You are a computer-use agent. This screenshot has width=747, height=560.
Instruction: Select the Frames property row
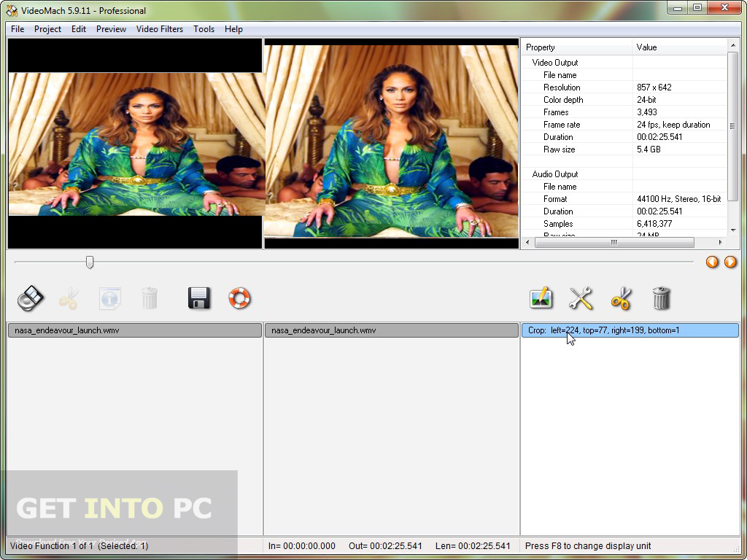[624, 112]
